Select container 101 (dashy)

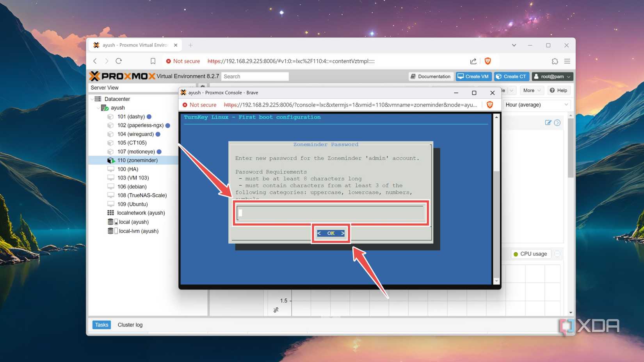click(131, 117)
